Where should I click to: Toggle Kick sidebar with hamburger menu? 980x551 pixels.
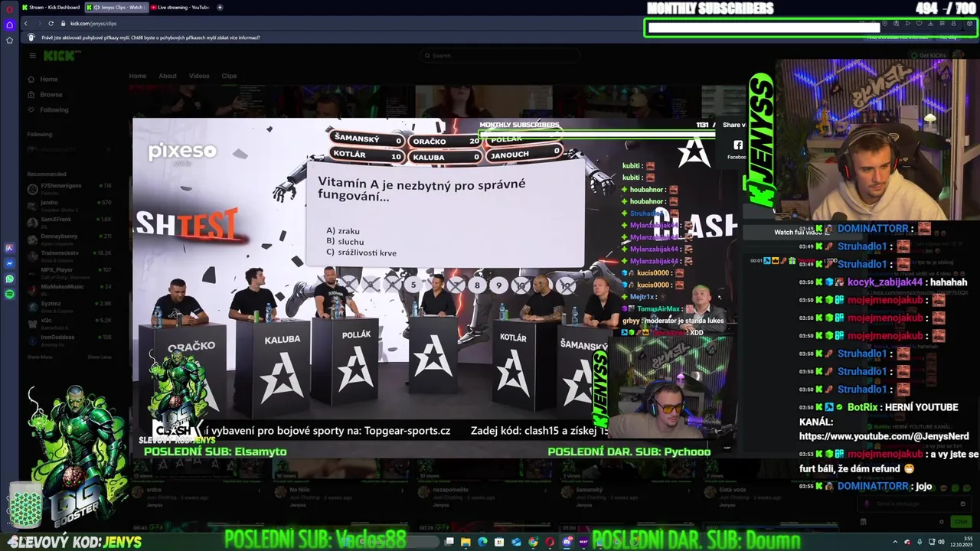pyautogui.click(x=32, y=55)
